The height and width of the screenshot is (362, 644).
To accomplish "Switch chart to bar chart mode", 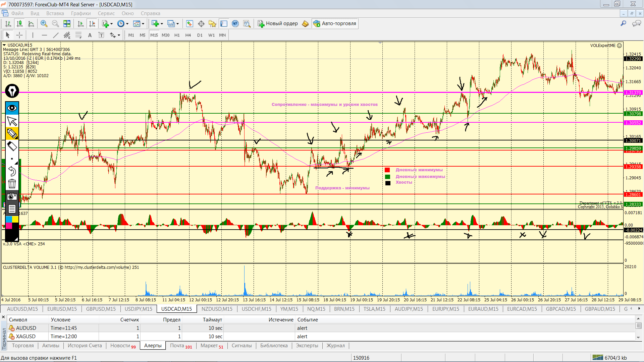I will tap(8, 23).
